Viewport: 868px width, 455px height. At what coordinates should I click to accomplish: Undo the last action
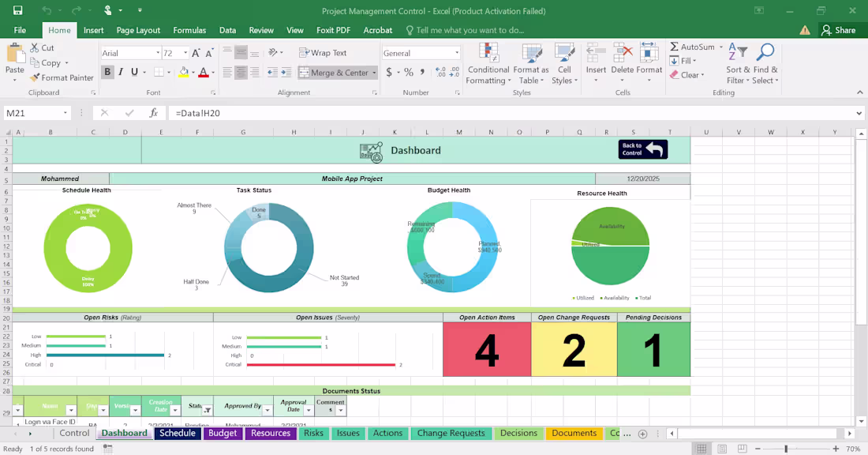(x=45, y=11)
